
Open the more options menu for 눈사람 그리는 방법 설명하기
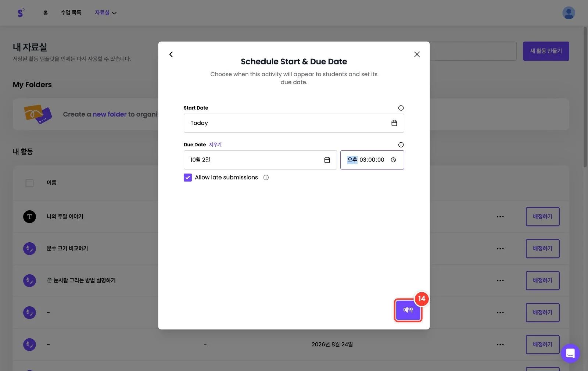pyautogui.click(x=500, y=281)
